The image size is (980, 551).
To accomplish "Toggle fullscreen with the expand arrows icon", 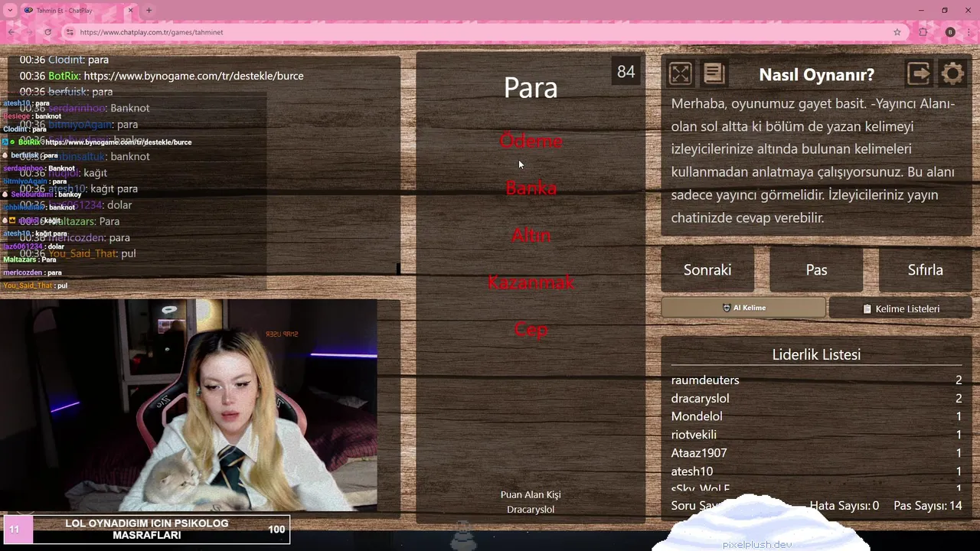I will point(680,73).
